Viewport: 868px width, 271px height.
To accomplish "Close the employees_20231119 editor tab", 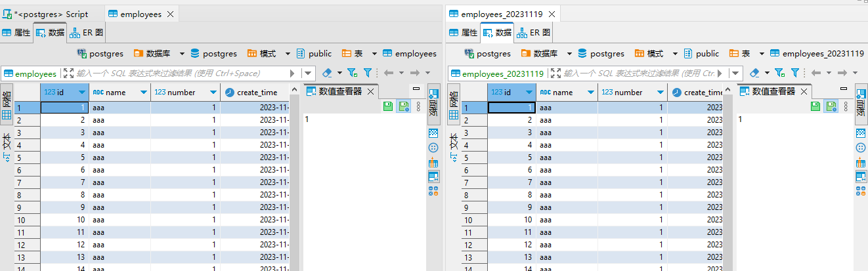I will [552, 14].
